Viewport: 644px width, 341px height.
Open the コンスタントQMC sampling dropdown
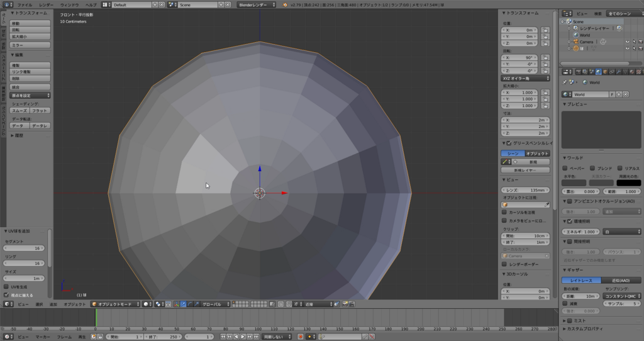(x=622, y=296)
